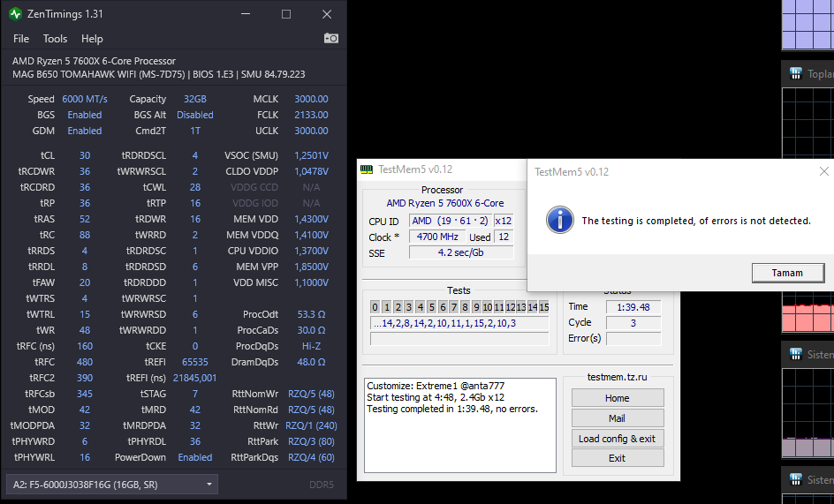834x504 pixels.
Task: Click the FCLK value 2133.00
Action: pyautogui.click(x=311, y=115)
